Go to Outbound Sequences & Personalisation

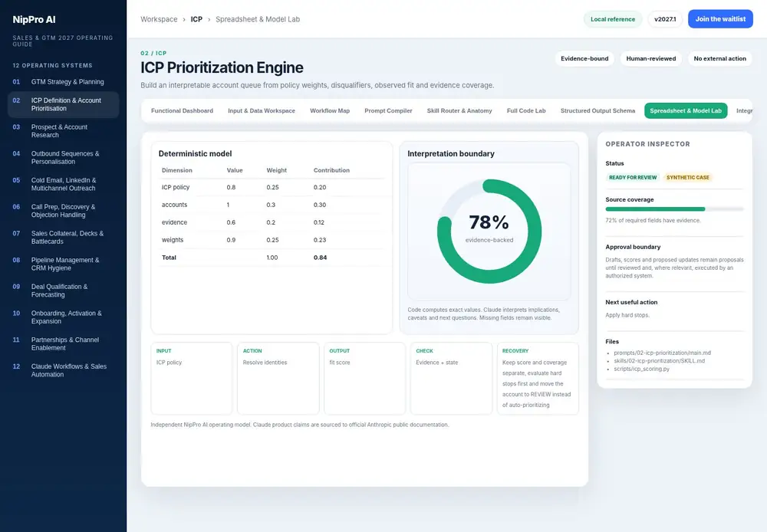(63, 157)
